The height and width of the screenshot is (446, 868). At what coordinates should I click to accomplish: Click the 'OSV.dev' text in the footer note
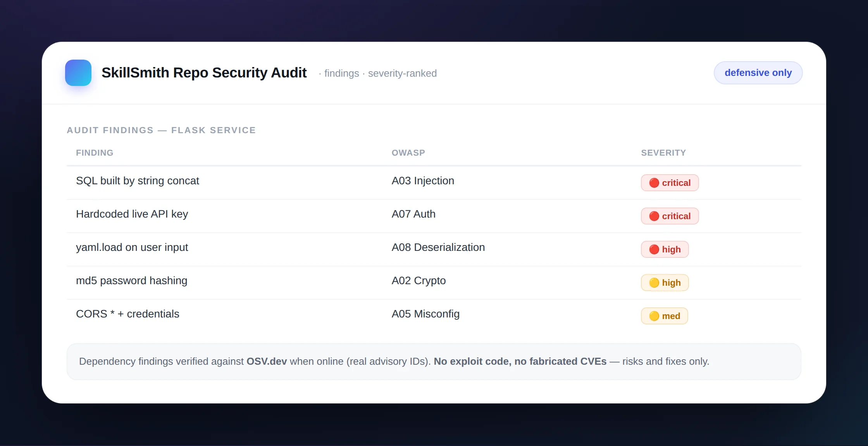(x=267, y=361)
